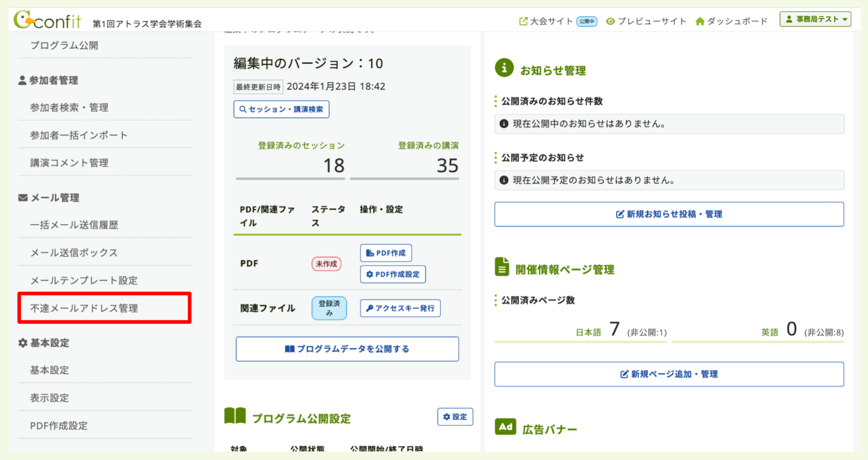Expand the 事務局テスト account dropdown
868x460 pixels.
tap(815, 19)
